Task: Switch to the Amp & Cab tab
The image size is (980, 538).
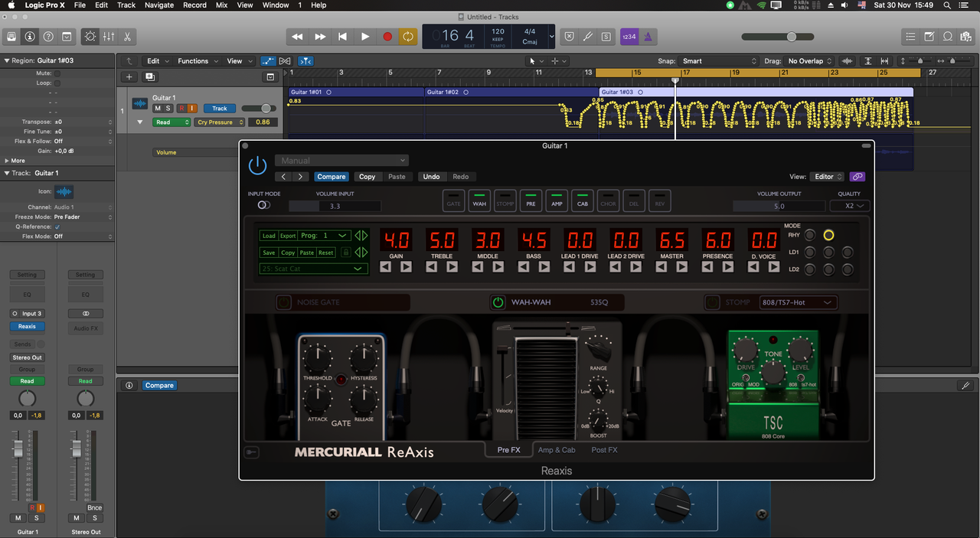Action: pyautogui.click(x=557, y=450)
